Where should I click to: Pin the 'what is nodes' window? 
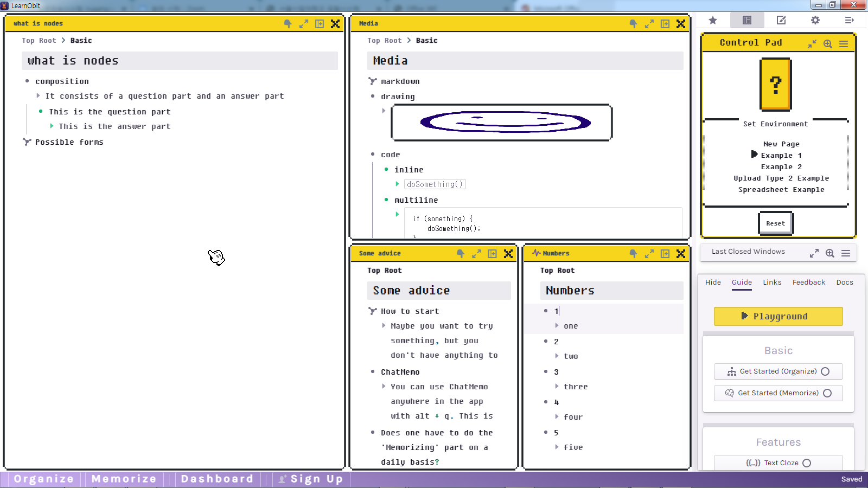click(288, 24)
